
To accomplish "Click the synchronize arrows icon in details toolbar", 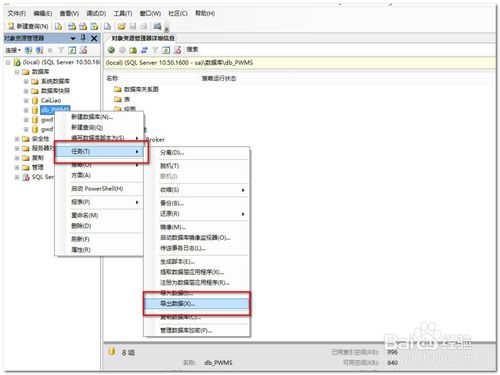I will tap(144, 50).
